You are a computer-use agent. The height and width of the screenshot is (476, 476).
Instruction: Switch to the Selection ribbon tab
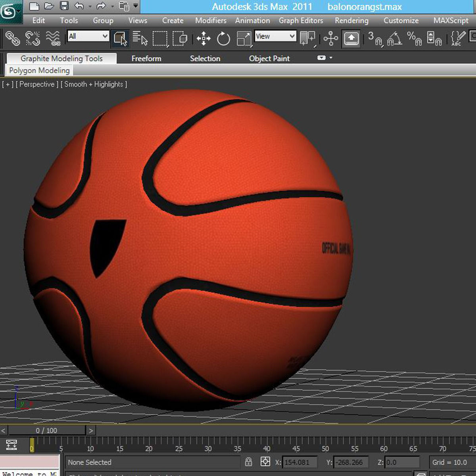(205, 59)
